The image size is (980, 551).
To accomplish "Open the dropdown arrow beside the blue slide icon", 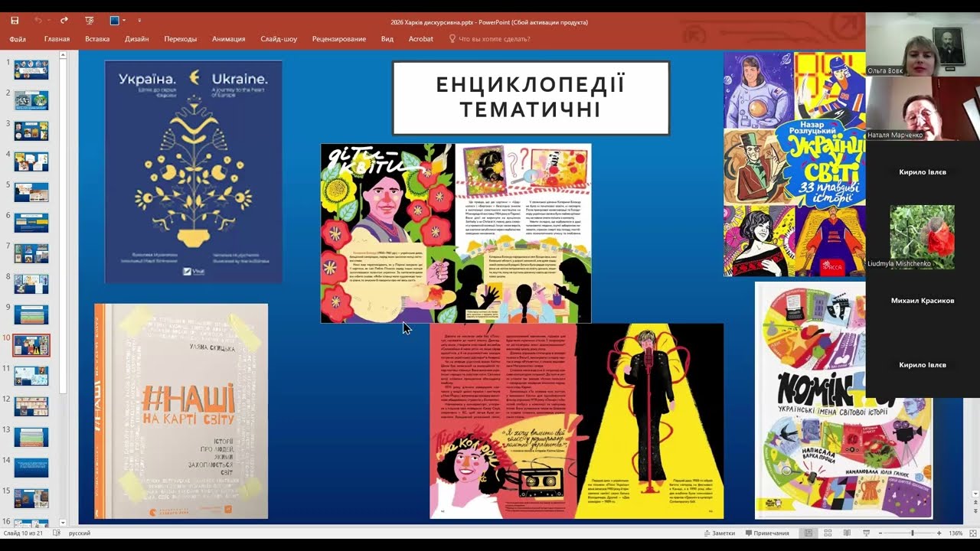I will (x=125, y=21).
